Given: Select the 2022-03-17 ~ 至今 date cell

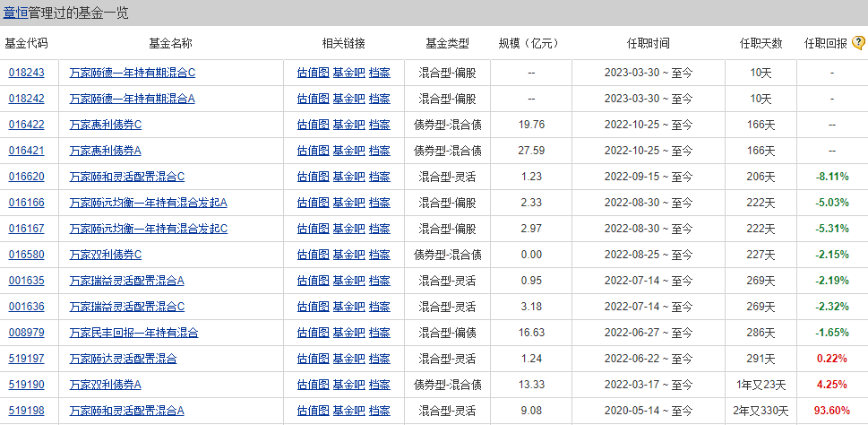Looking at the screenshot, I should tap(649, 386).
